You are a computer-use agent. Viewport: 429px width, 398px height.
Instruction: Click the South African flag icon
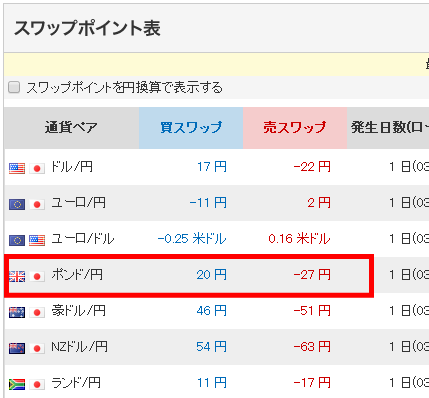(17, 384)
